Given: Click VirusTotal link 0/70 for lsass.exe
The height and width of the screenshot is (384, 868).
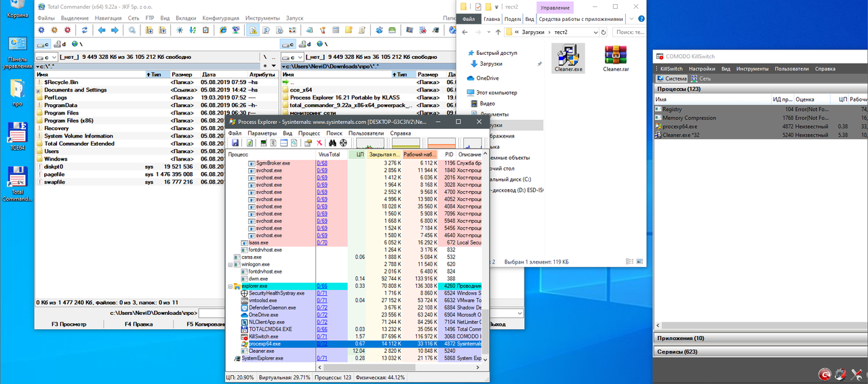Looking at the screenshot, I should click(x=322, y=242).
